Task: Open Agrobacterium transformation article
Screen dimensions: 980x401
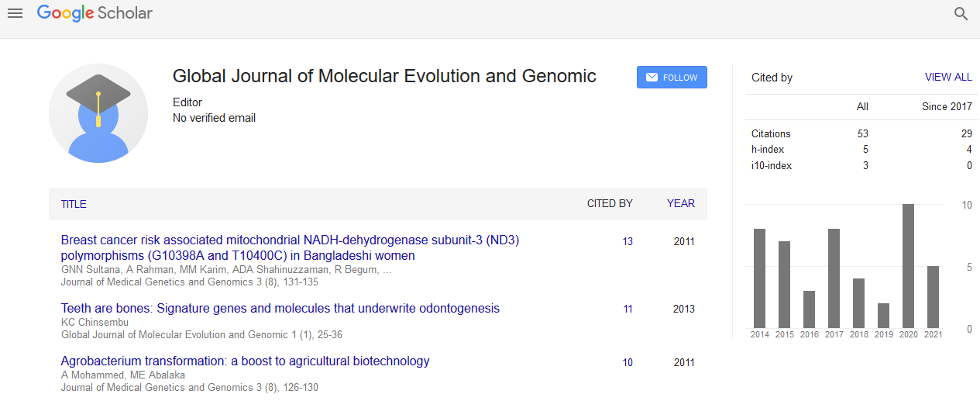Action: tap(245, 361)
